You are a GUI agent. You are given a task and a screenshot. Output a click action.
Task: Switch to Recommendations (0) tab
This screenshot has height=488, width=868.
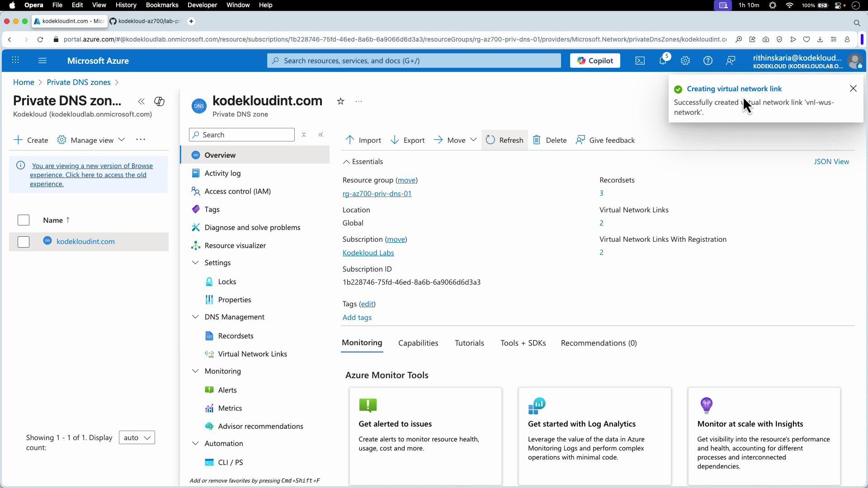(599, 343)
